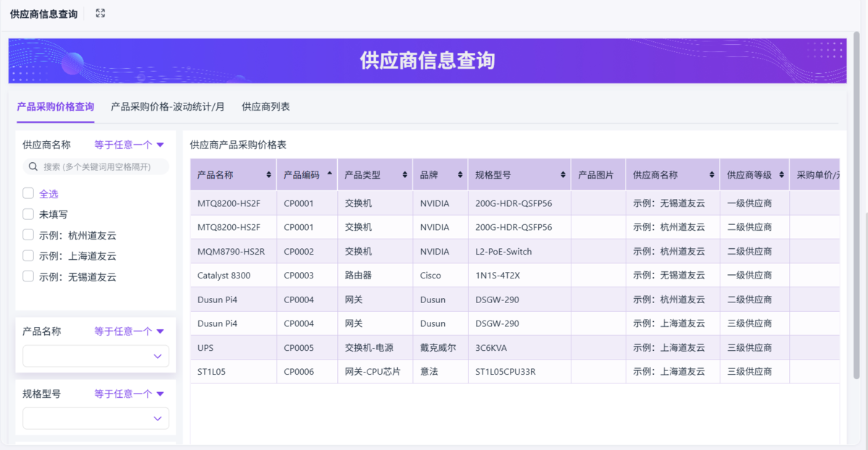The width and height of the screenshot is (868, 450).
Task: Check the 全选 checkbox
Action: point(28,193)
